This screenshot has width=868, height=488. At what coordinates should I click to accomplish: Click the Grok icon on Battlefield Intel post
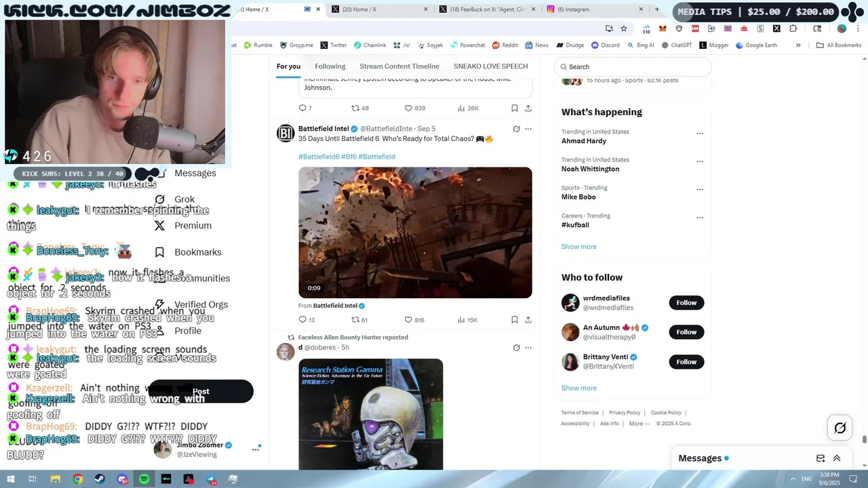click(516, 129)
